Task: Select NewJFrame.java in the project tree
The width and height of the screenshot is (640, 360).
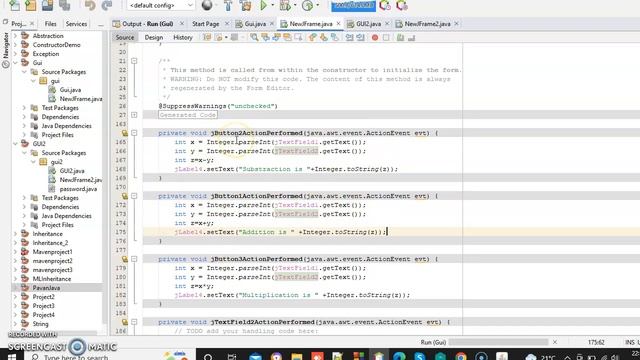Action: (x=80, y=99)
